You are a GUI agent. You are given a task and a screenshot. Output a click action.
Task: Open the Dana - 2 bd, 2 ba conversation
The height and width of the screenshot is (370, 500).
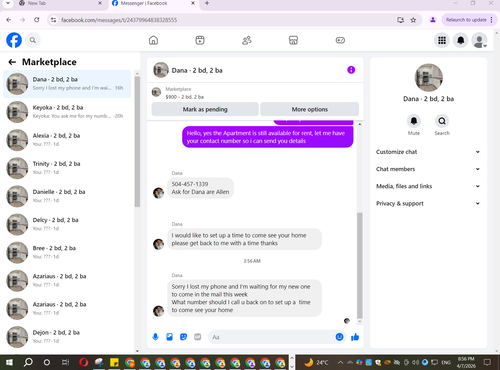coord(67,84)
